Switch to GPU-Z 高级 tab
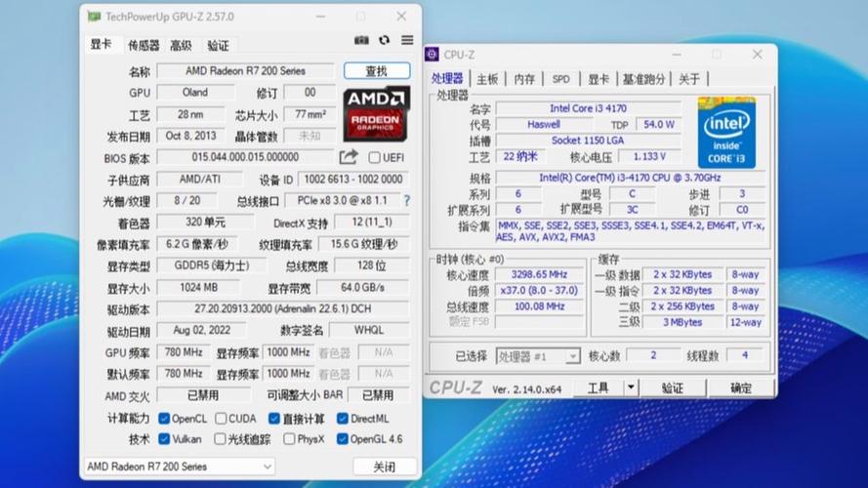868x488 pixels. (x=181, y=45)
